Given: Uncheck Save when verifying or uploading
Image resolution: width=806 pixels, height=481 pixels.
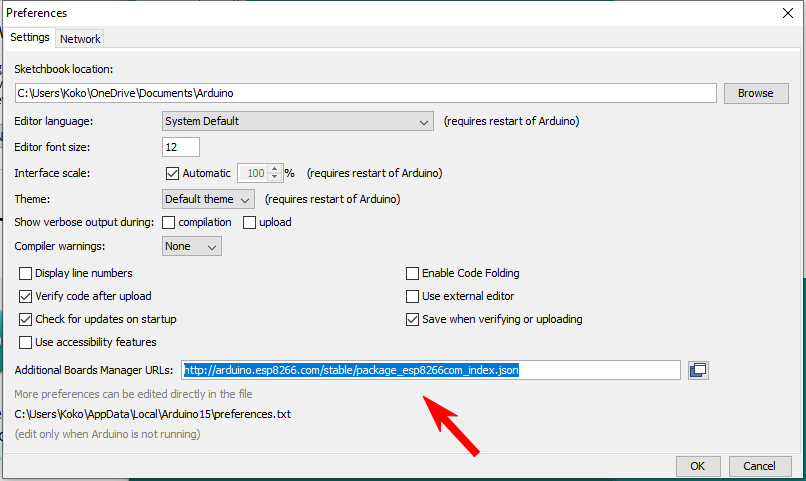Looking at the screenshot, I should click(x=412, y=320).
